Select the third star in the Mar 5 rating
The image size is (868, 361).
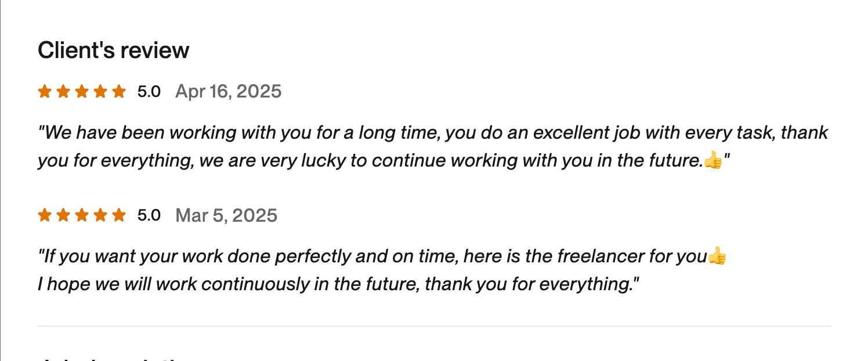click(x=82, y=216)
